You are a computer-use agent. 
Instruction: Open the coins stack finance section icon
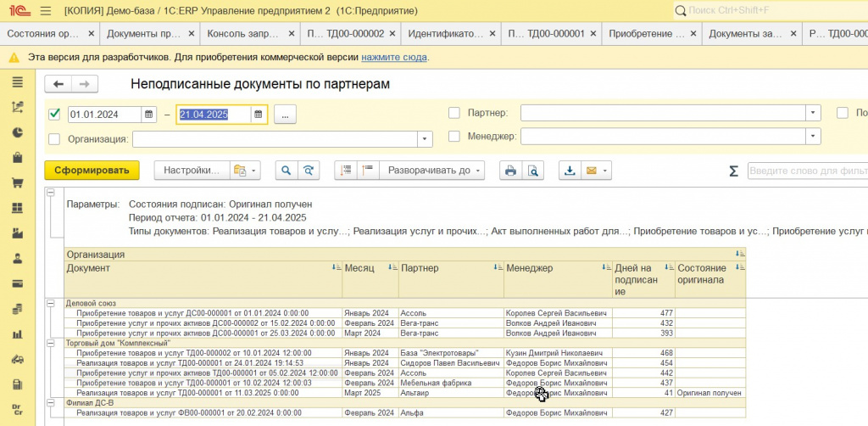tap(17, 309)
